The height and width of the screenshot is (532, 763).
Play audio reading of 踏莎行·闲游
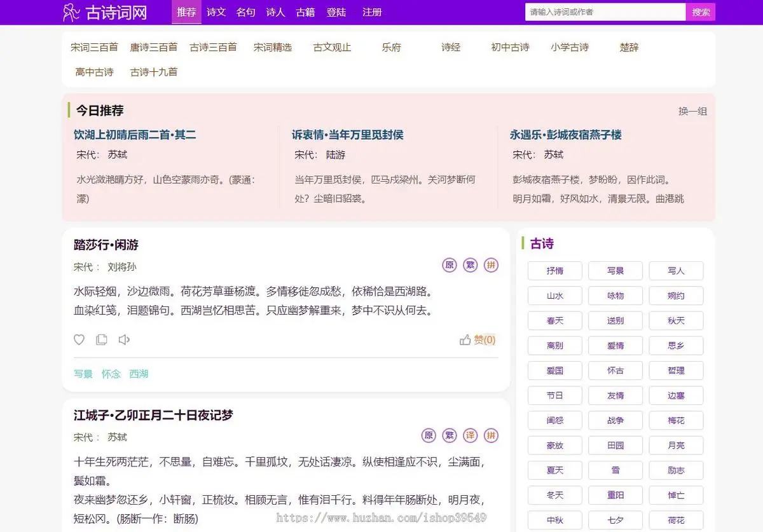pos(124,340)
